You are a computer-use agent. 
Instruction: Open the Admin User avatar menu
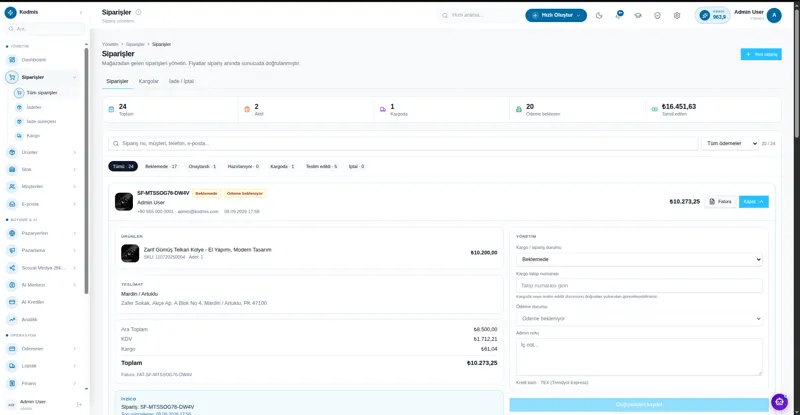tap(774, 15)
